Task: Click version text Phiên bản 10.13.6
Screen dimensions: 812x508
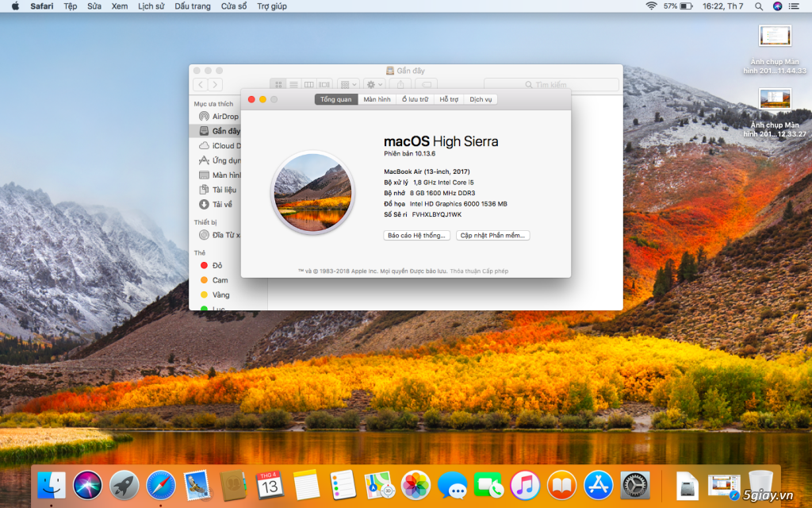Action: pos(410,154)
